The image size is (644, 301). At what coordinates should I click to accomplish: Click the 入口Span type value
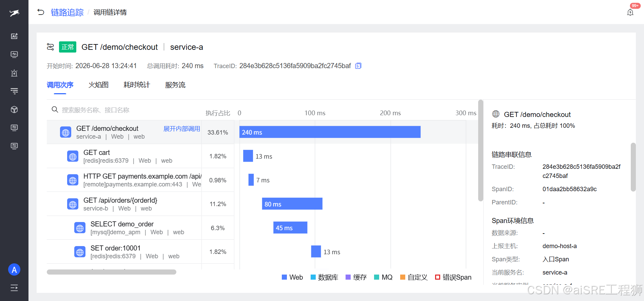556,259
